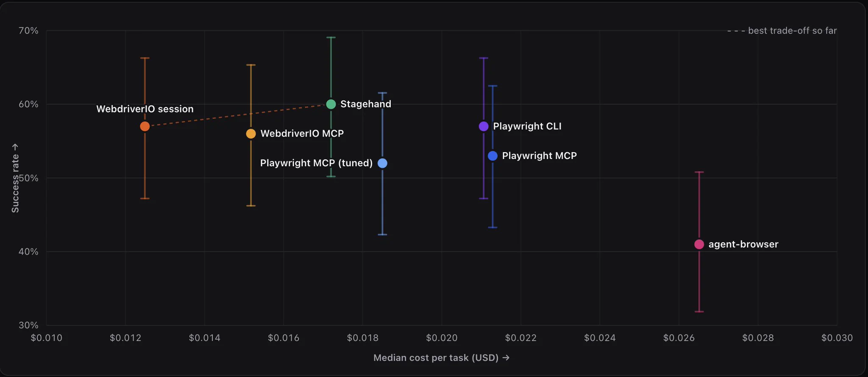Screen dimensions: 868x377
Task: Click the 'Stagehand' label
Action: tap(366, 104)
